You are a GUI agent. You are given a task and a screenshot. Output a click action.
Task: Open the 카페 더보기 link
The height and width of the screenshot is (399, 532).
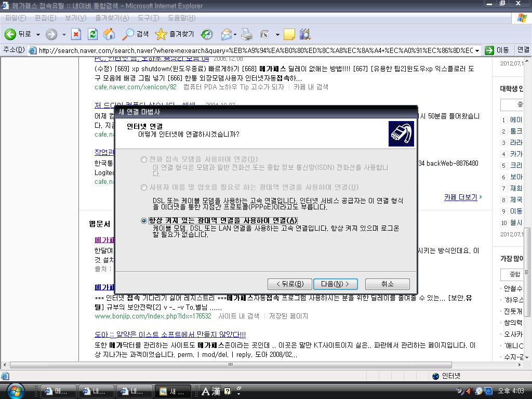click(x=461, y=197)
